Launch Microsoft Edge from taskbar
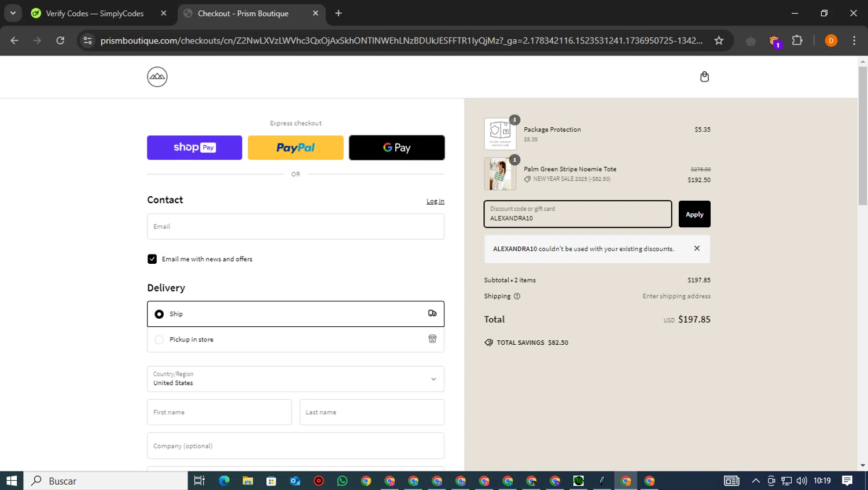The width and height of the screenshot is (868, 490). 224,481
